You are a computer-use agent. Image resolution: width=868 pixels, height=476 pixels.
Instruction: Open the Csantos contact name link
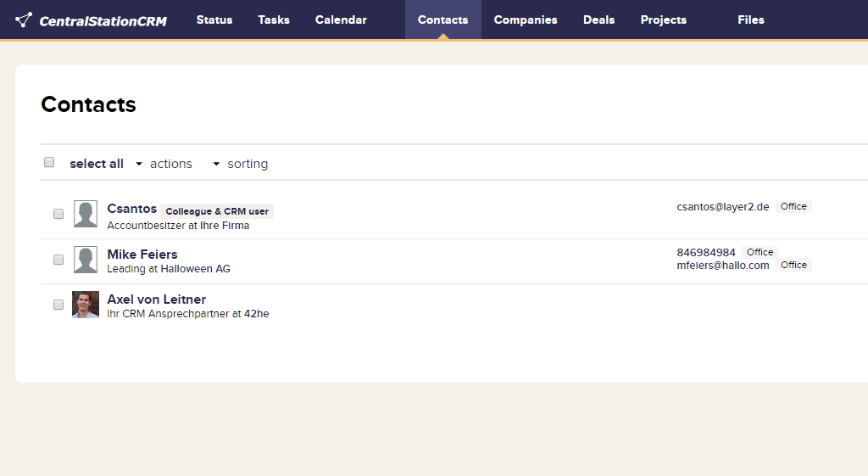[x=131, y=209]
